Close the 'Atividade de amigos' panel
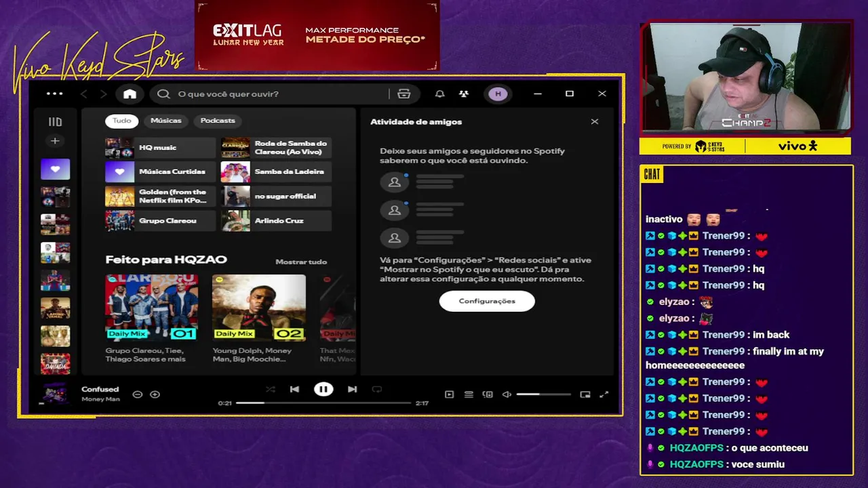This screenshot has height=488, width=868. point(595,121)
